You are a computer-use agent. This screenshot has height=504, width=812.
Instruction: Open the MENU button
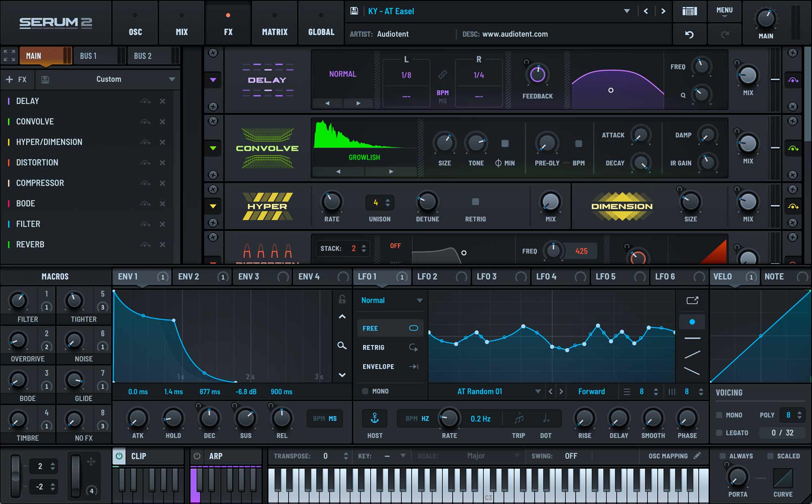pos(724,11)
